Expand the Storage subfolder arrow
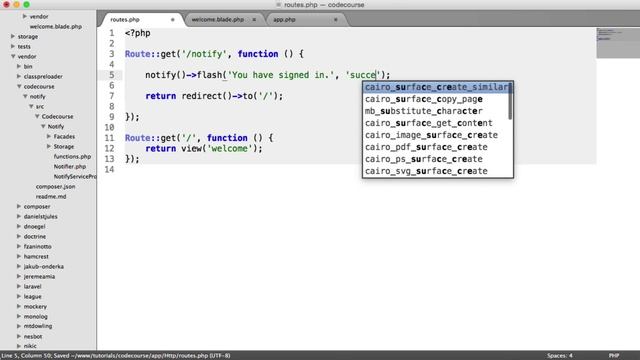The height and width of the screenshot is (360, 640). [49, 146]
